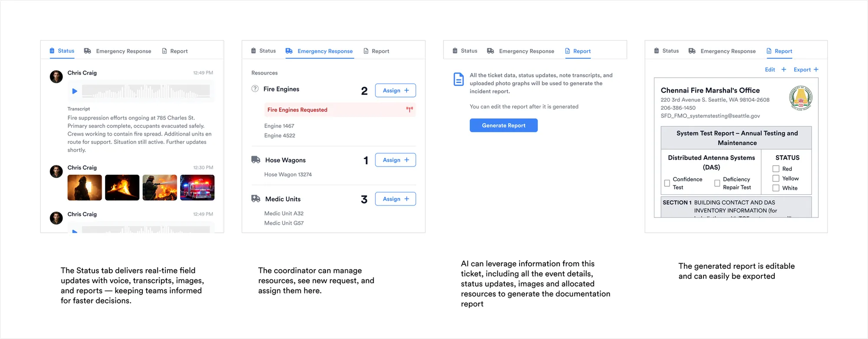Open the Report tab above the Chennai report
This screenshot has height=339, width=868.
(779, 51)
